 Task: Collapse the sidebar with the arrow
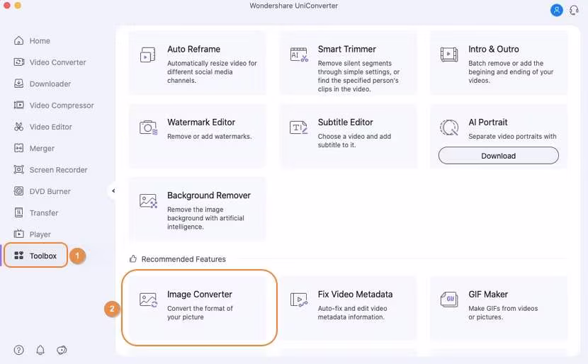pyautogui.click(x=113, y=190)
